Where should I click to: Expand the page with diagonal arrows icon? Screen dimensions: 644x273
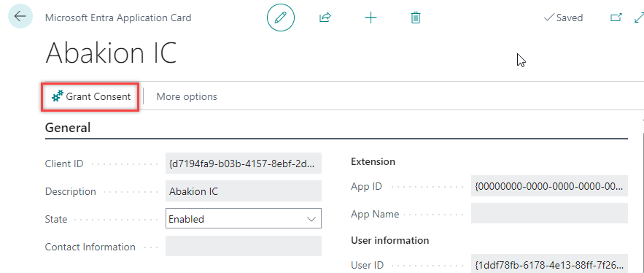(639, 18)
